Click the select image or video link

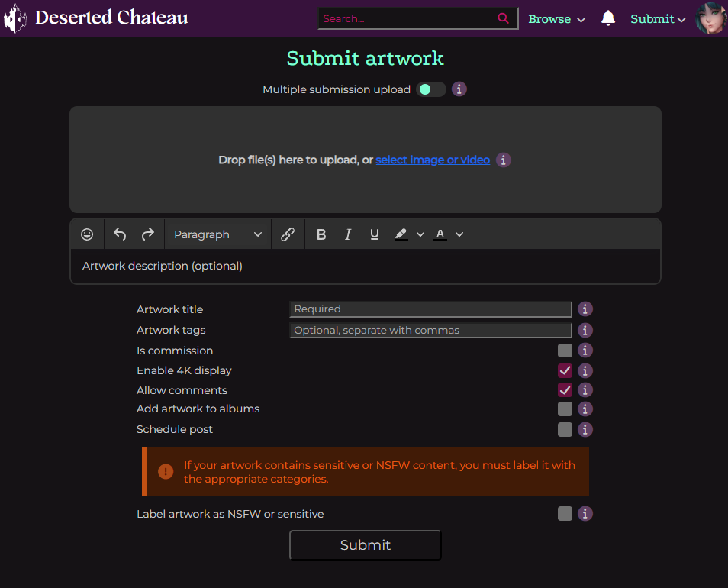[433, 160]
